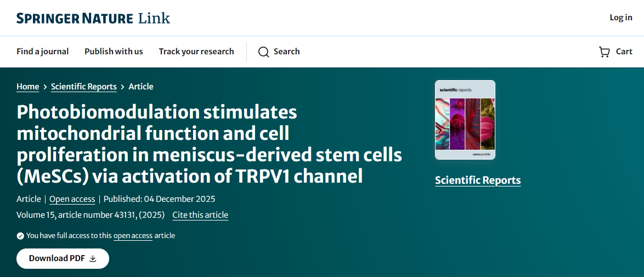
Task: Click the breadcrumb chevron before Article
Action: (122, 87)
